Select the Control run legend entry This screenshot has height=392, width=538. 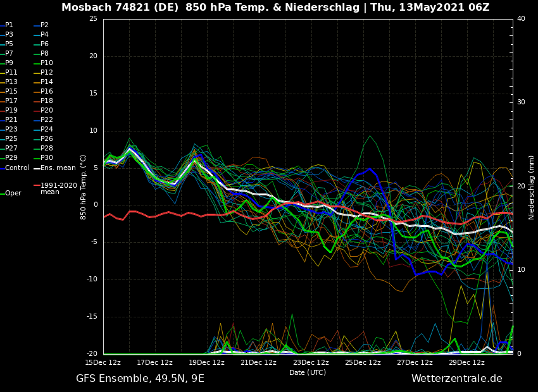(x=17, y=168)
